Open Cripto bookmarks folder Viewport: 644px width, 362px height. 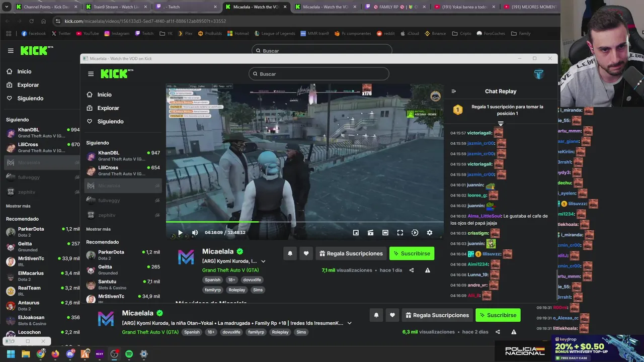(462, 34)
